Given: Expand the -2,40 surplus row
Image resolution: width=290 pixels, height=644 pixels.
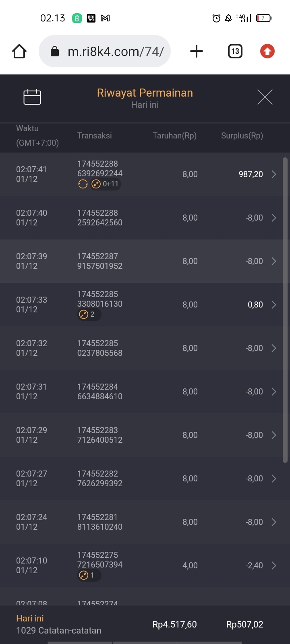Looking at the screenshot, I should [x=274, y=566].
